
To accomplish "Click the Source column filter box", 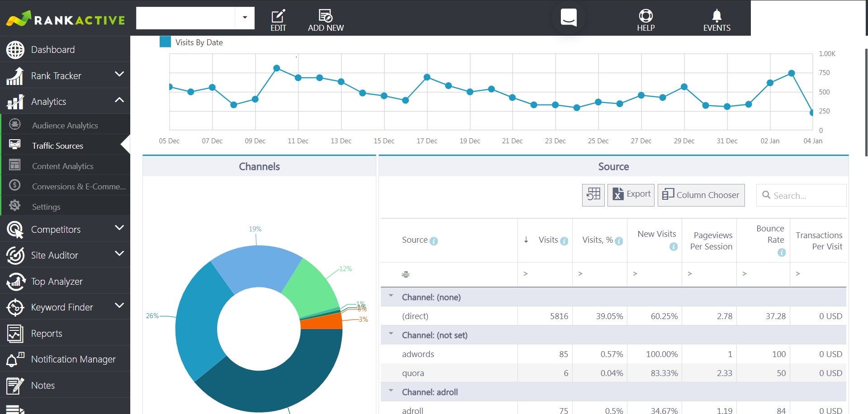I will click(x=449, y=274).
